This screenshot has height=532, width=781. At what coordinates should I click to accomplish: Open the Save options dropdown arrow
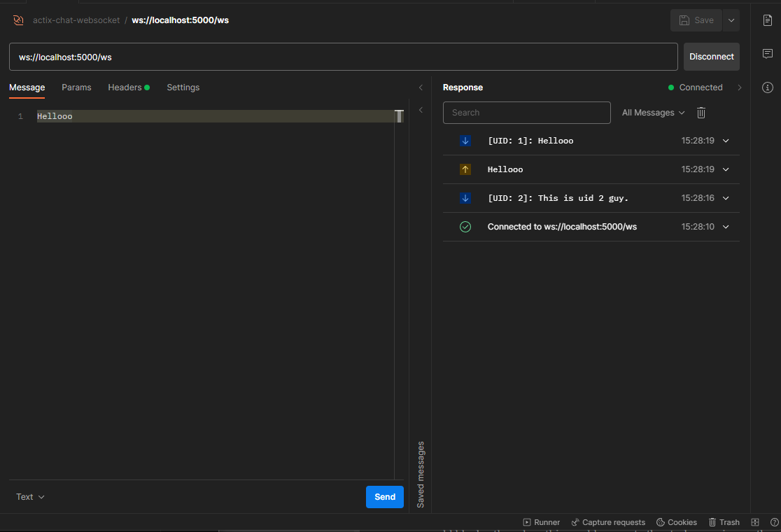coord(731,20)
